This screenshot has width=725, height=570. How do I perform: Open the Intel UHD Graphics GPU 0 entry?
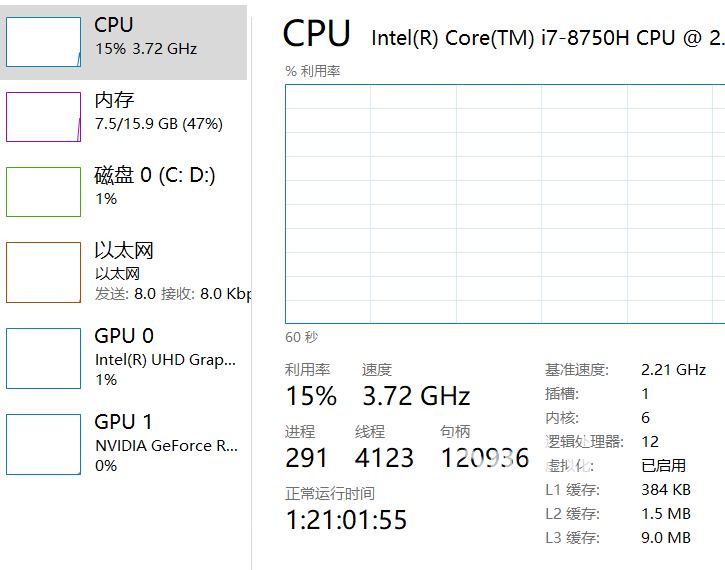pyautogui.click(x=165, y=359)
